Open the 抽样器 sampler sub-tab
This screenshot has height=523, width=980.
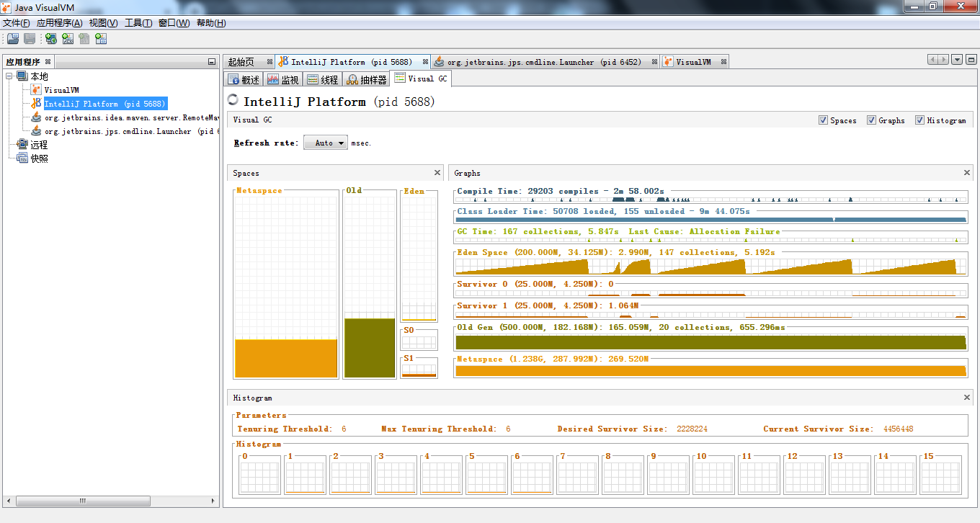(x=366, y=80)
